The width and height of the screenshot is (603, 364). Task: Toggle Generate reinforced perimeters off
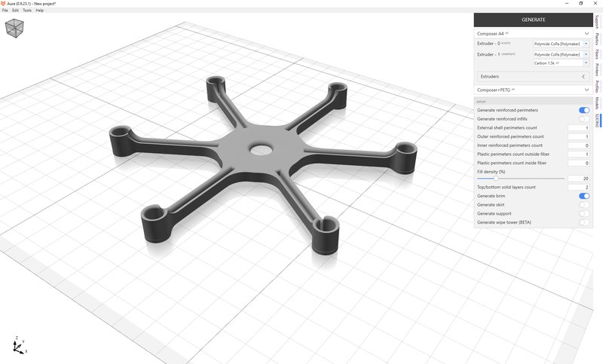point(583,110)
